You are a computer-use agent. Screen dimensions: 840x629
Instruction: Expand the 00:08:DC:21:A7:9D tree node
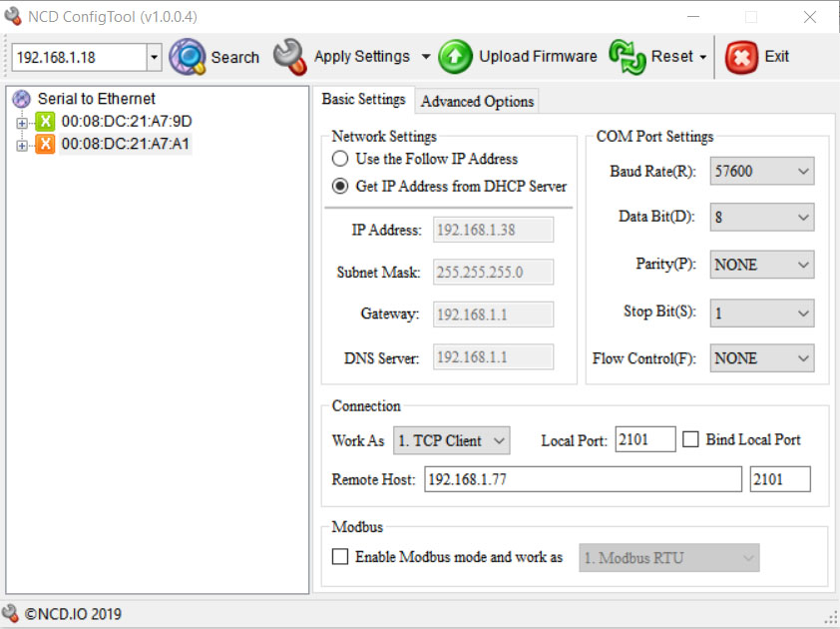[21, 124]
